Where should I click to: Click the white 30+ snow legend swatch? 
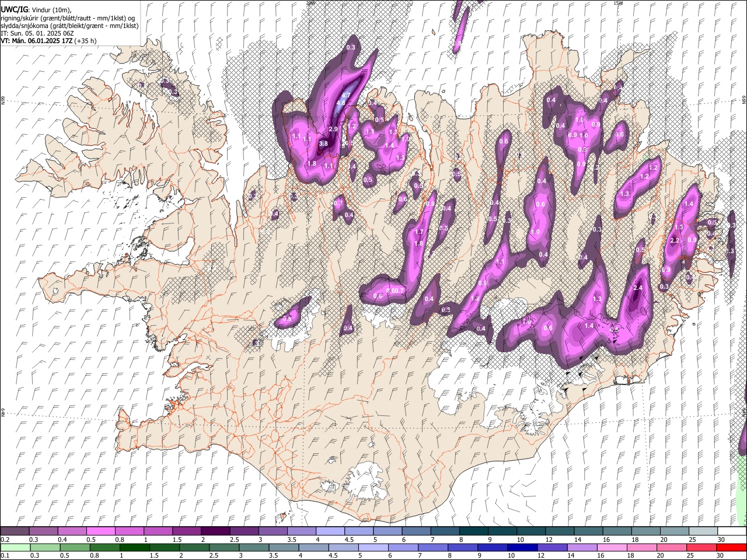[x=731, y=531]
